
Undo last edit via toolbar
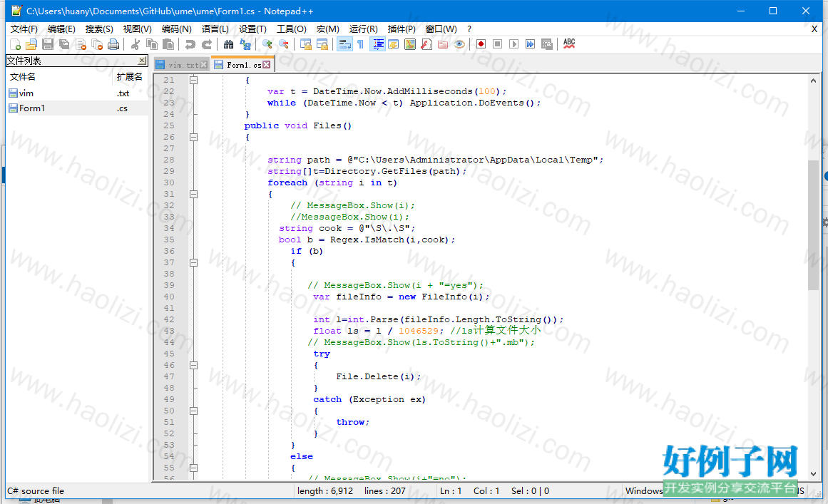190,44
